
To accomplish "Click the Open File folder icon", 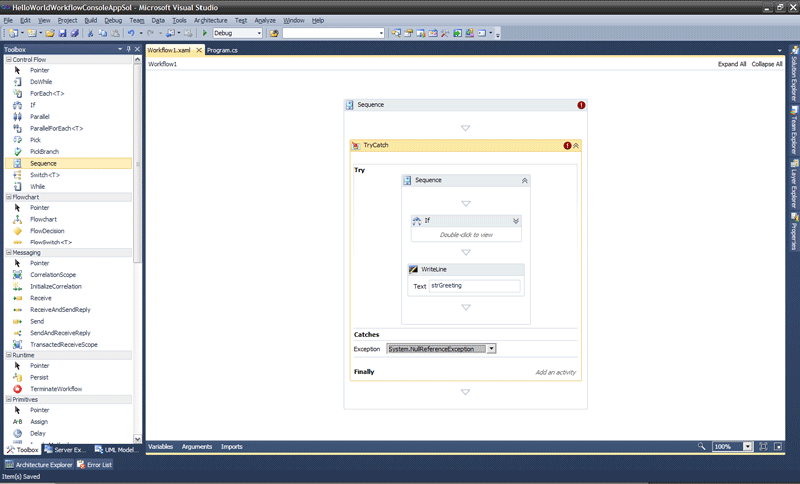I will 50,33.
